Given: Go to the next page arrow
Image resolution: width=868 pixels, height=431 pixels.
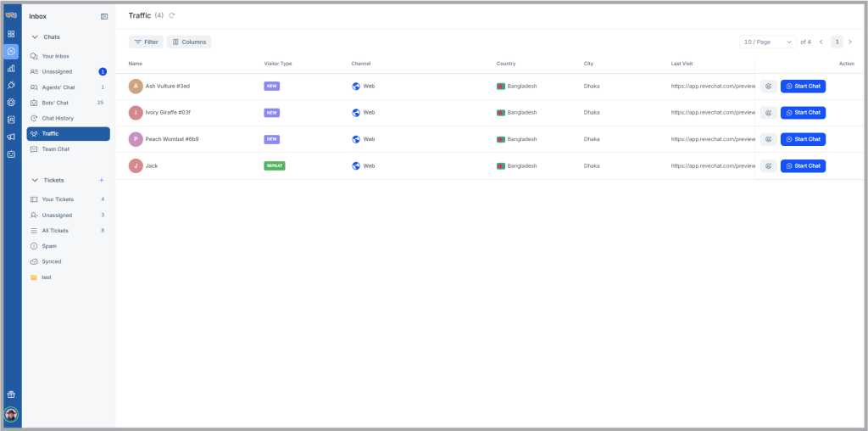Looking at the screenshot, I should (x=850, y=42).
